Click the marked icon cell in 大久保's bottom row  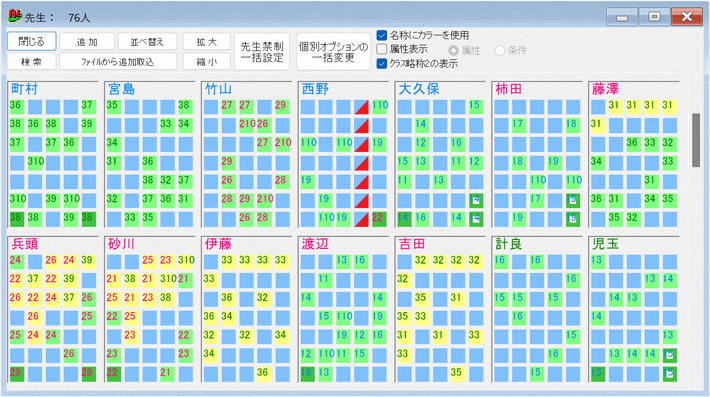[475, 219]
